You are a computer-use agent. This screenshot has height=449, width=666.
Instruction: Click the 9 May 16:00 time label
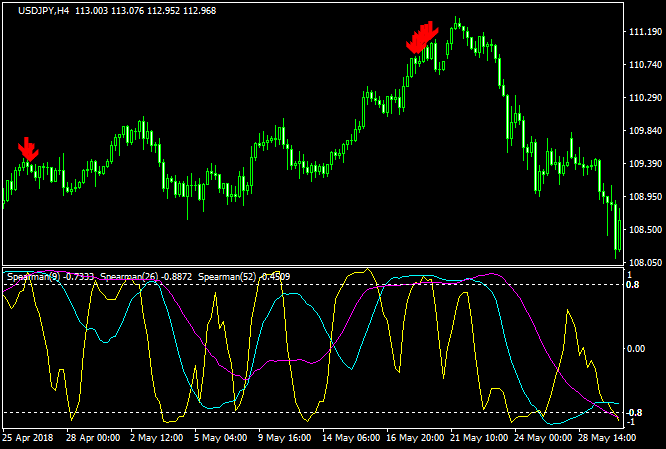[285, 438]
